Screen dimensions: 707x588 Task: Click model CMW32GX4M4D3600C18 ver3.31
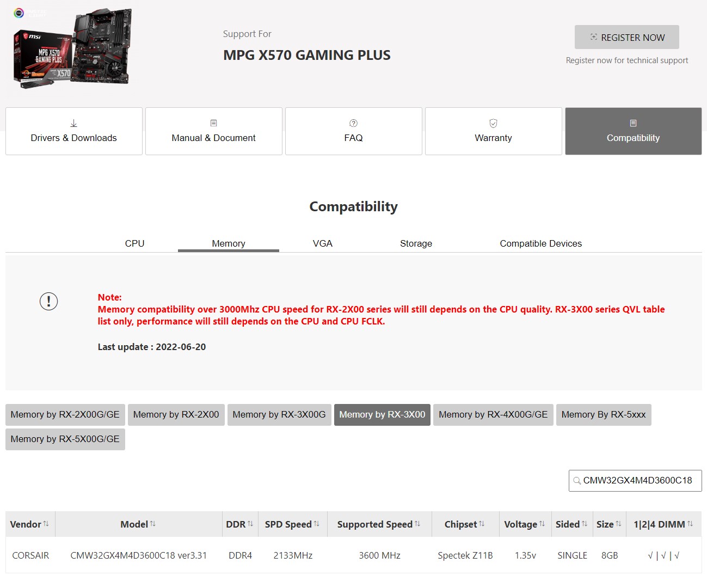pyautogui.click(x=139, y=555)
